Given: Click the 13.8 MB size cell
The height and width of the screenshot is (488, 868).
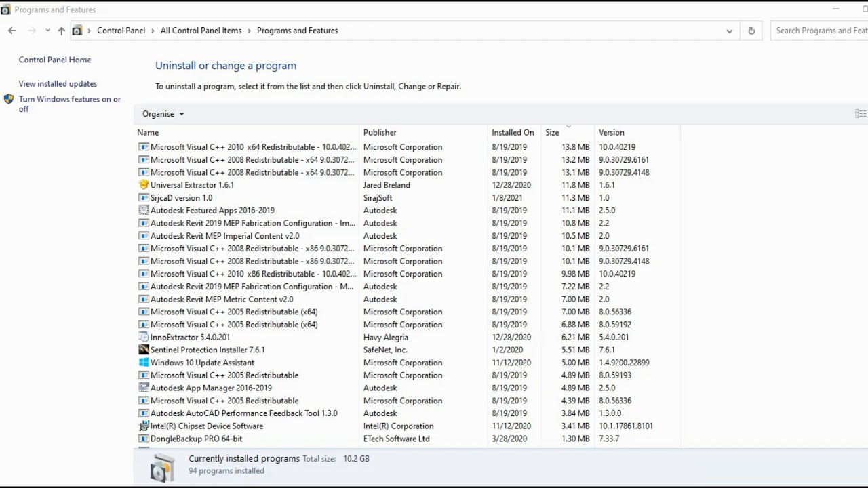Looking at the screenshot, I should (575, 147).
